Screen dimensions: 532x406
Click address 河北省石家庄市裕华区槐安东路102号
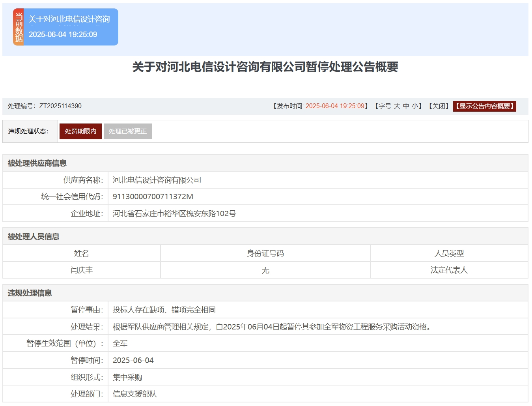[174, 213]
